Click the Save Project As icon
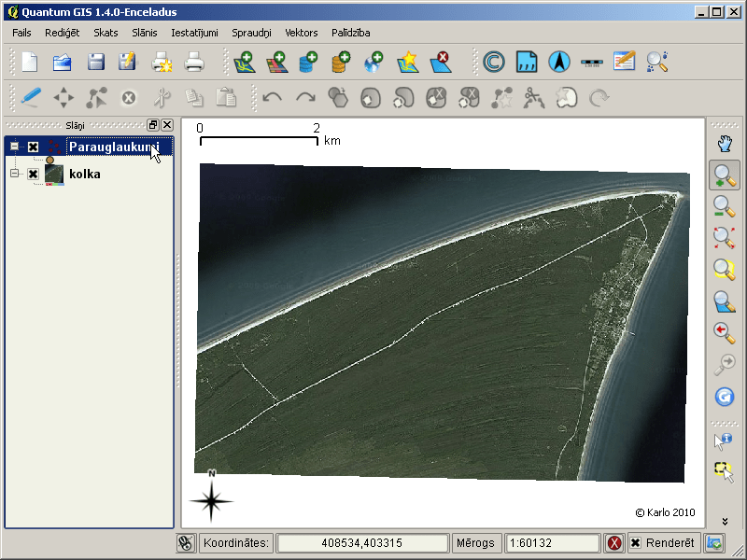747x560 pixels. pos(127,62)
